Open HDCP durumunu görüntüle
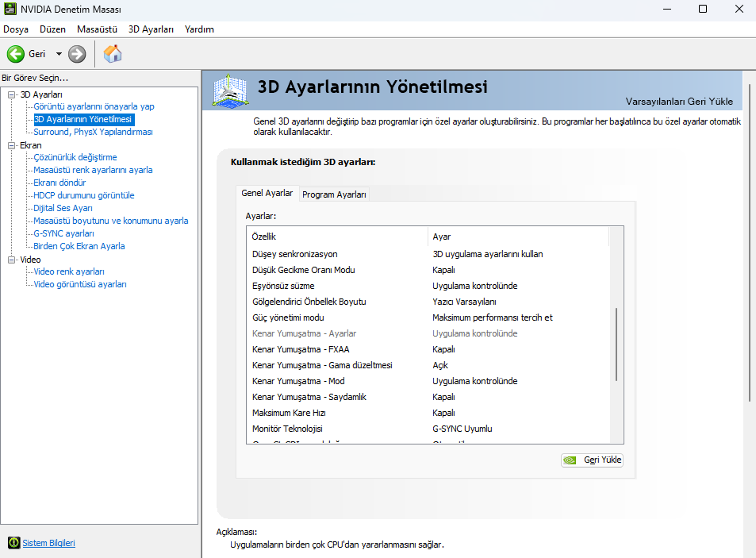The height and width of the screenshot is (558, 756). [x=84, y=195]
